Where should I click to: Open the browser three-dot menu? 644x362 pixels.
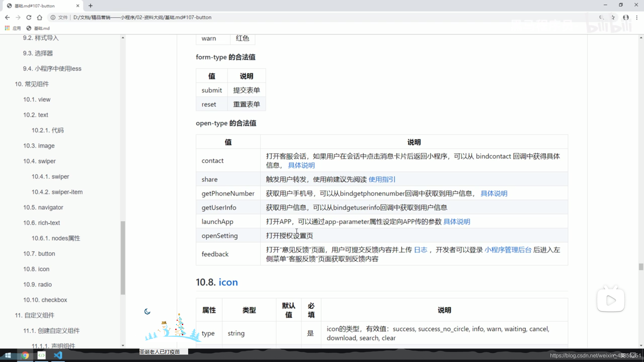[637, 17]
